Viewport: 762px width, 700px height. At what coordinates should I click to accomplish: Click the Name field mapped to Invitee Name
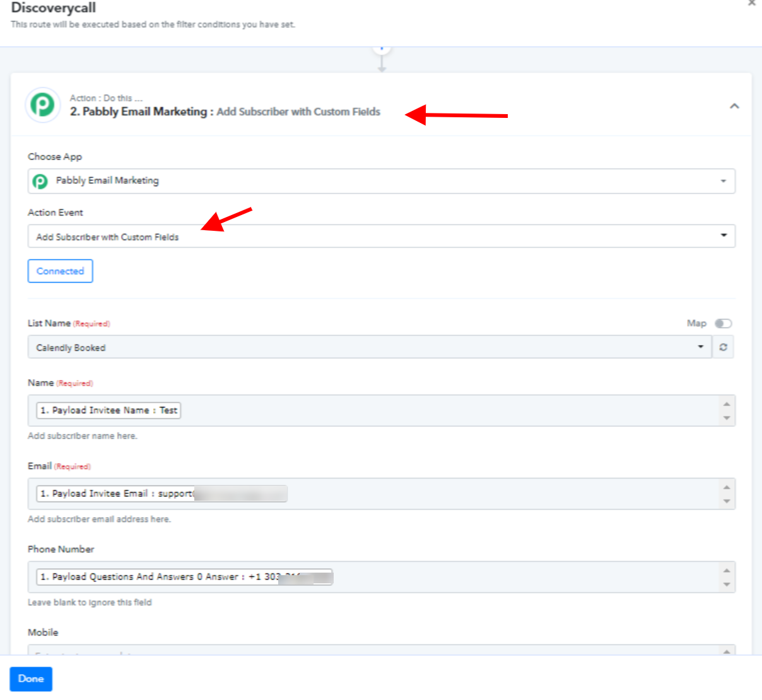click(381, 411)
